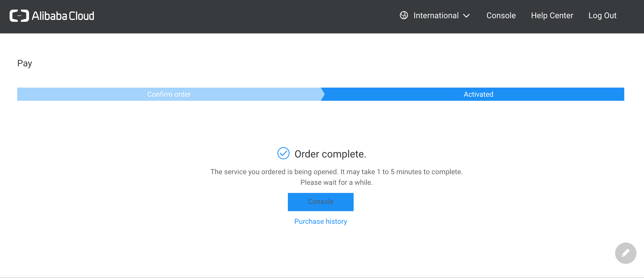Open the International region dropdown

pyautogui.click(x=436, y=16)
